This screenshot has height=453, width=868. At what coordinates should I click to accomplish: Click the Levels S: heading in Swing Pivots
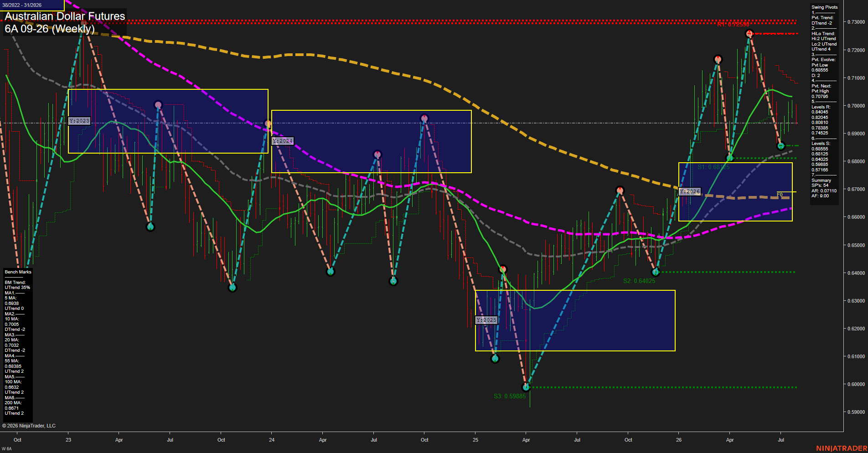tap(821, 144)
